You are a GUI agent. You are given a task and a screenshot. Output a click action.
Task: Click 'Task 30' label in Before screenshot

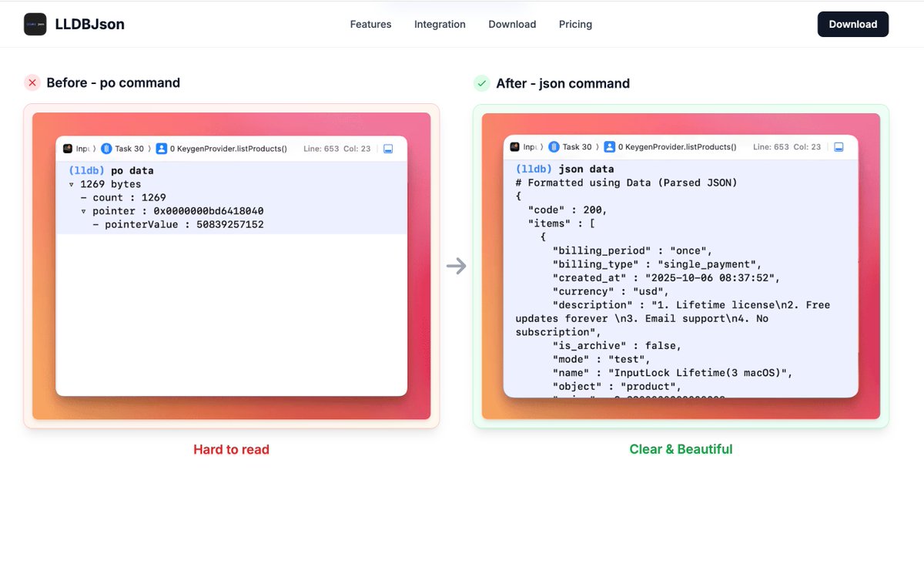coord(129,149)
